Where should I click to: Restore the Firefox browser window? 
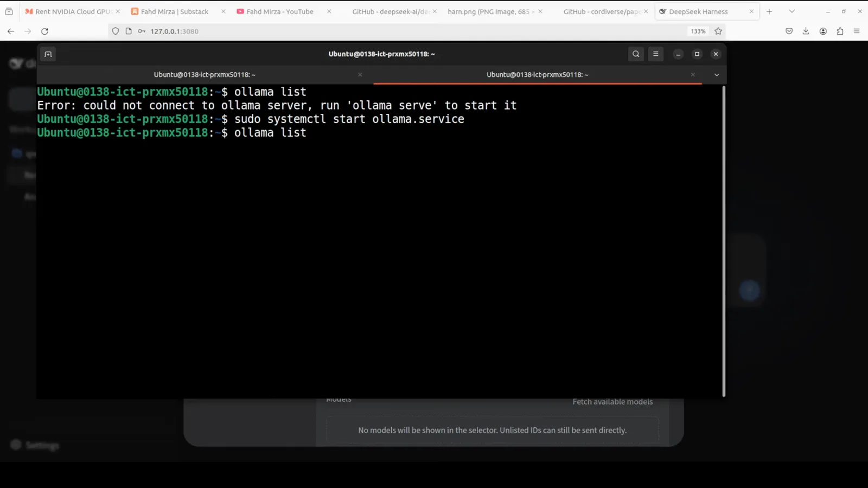coord(844,11)
